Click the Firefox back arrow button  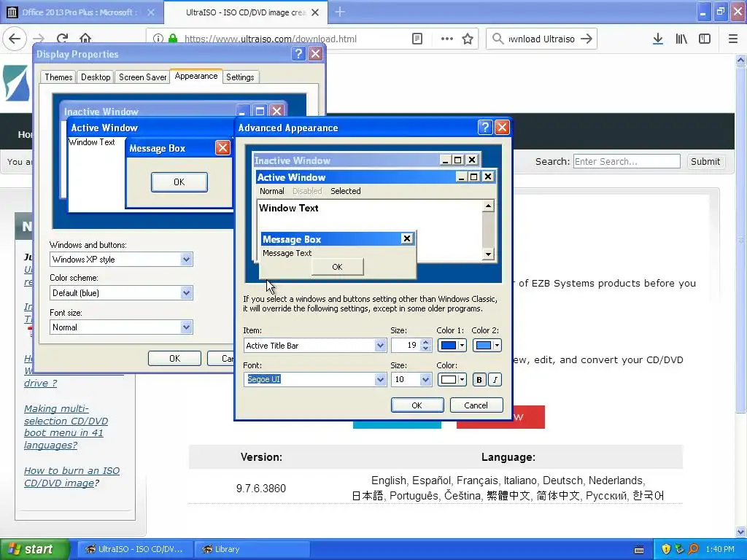(x=15, y=39)
